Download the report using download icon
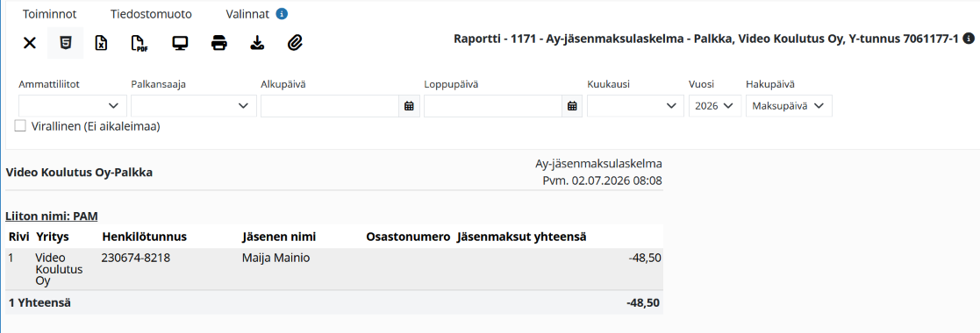The height and width of the screenshot is (333, 980). pyautogui.click(x=257, y=43)
